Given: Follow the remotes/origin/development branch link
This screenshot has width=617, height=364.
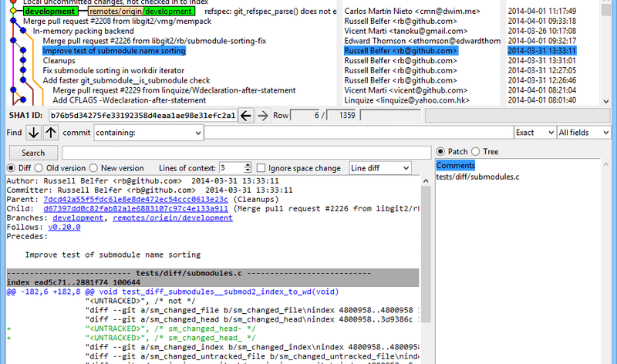Looking at the screenshot, I should click(172, 218).
